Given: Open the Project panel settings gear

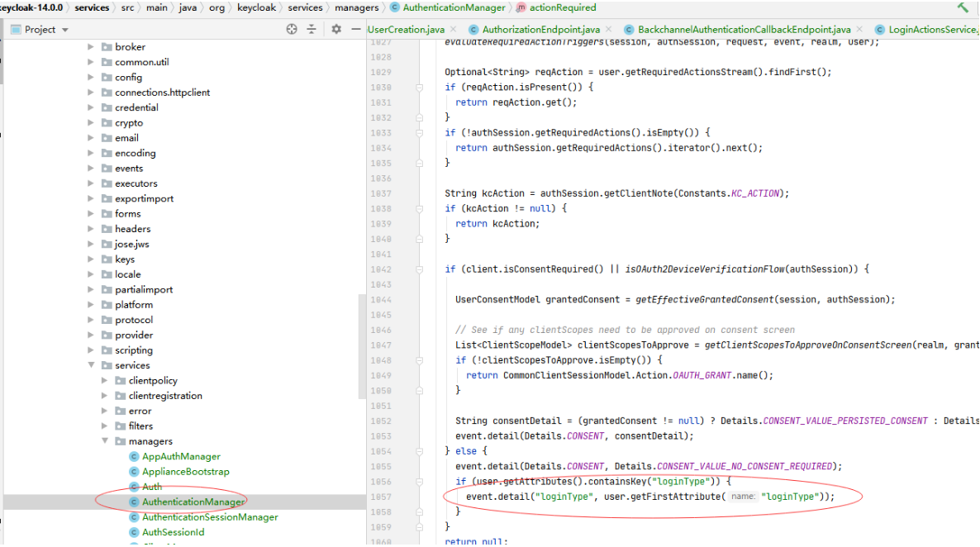Looking at the screenshot, I should [336, 30].
